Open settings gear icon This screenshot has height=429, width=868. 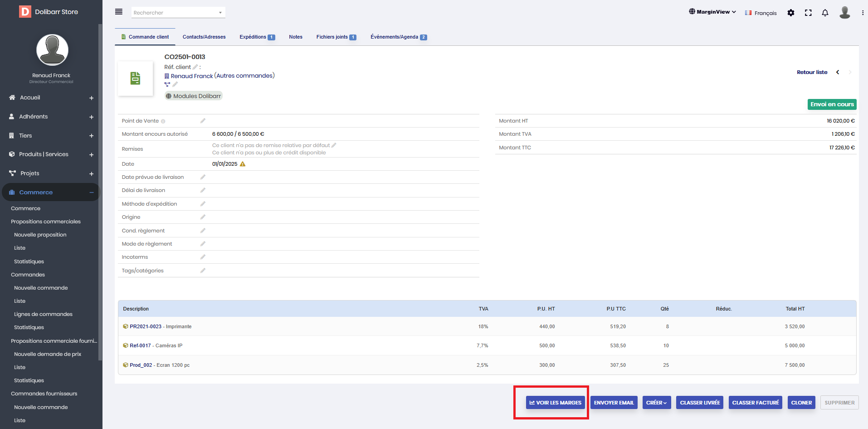coord(791,13)
